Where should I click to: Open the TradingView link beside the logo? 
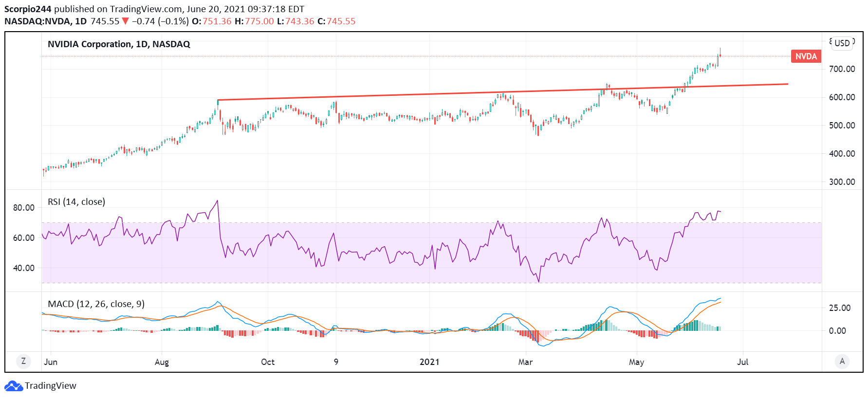[51, 386]
